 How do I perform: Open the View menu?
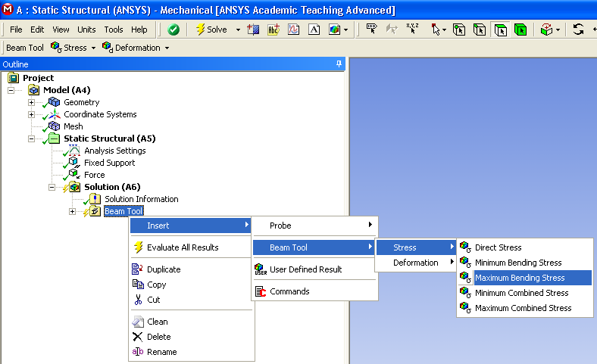pos(61,30)
